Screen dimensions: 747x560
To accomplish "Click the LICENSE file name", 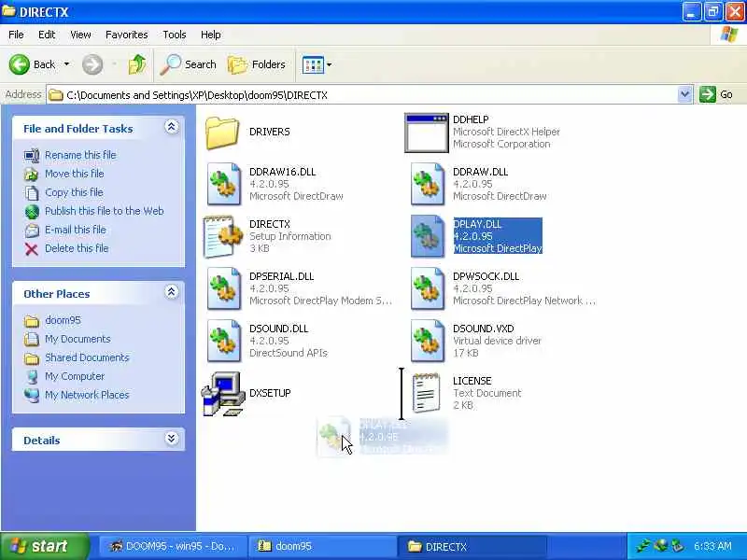I will [x=472, y=381].
